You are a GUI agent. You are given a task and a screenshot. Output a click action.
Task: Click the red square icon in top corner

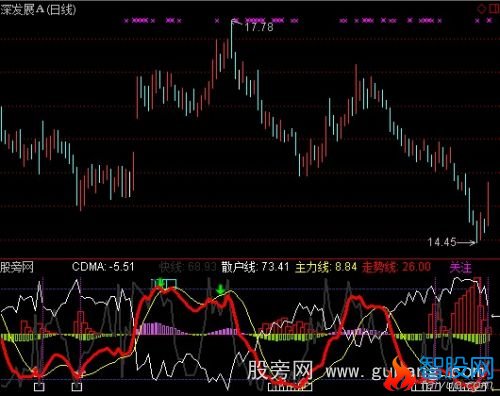pyautogui.click(x=494, y=9)
